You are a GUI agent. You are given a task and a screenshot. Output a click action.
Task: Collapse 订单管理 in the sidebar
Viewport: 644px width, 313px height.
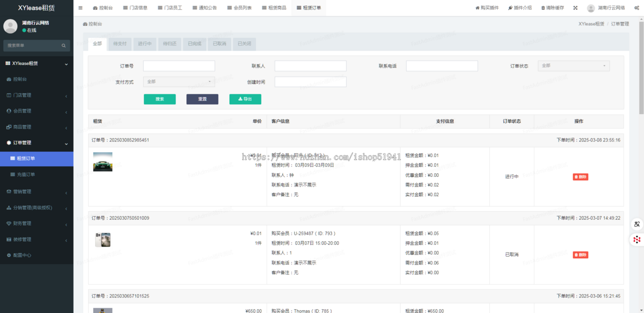point(36,143)
